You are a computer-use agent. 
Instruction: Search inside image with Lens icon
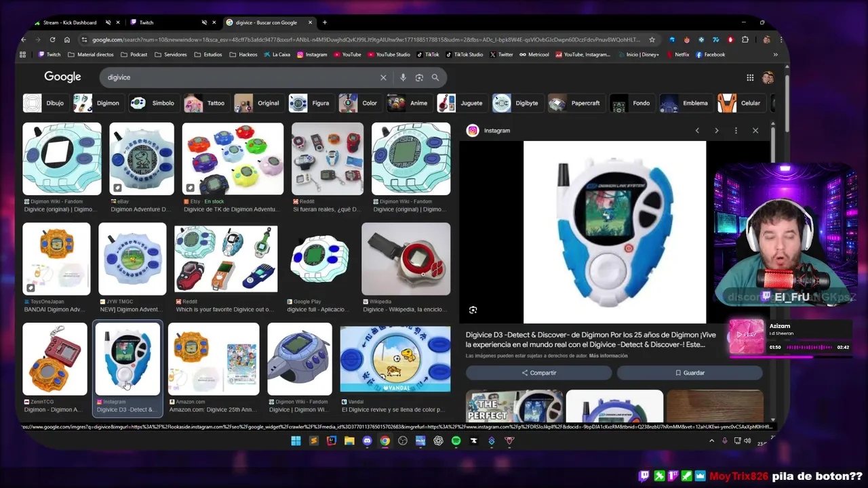point(473,310)
